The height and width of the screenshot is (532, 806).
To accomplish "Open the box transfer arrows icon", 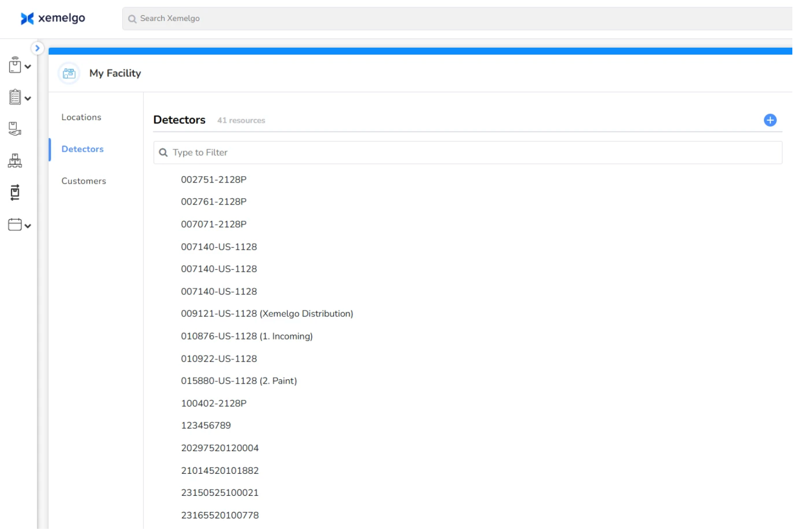I will click(x=15, y=193).
